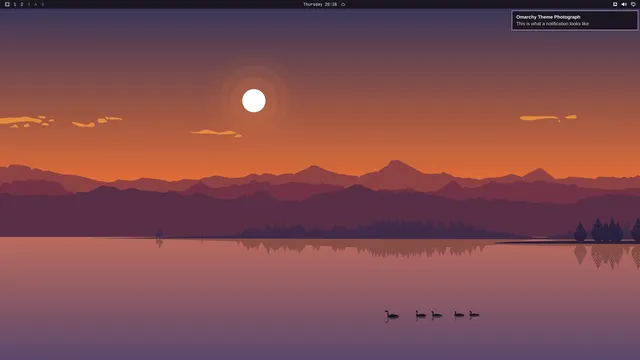Switch to workspace 5

coord(42,4)
